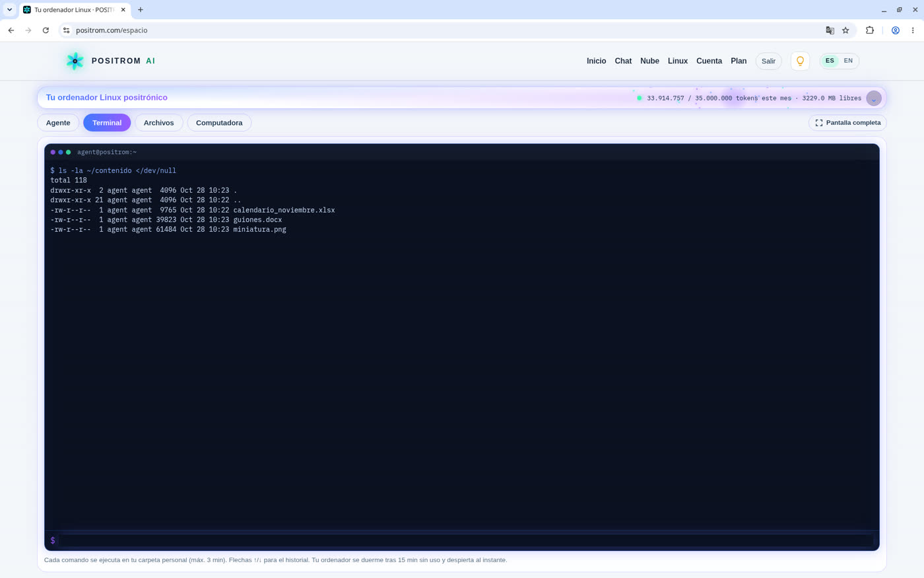924x578 pixels.
Task: Click the "ls -la ~/contenido" command line
Action: [113, 171]
